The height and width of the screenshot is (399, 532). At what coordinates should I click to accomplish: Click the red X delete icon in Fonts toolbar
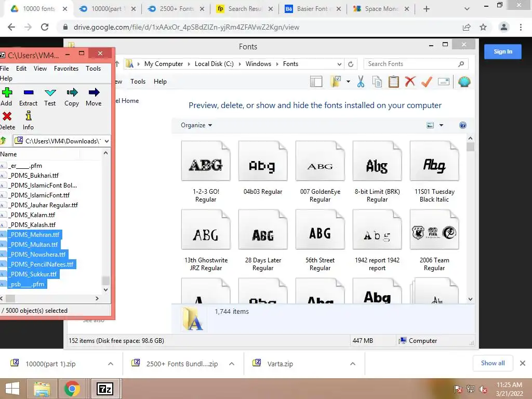point(410,82)
